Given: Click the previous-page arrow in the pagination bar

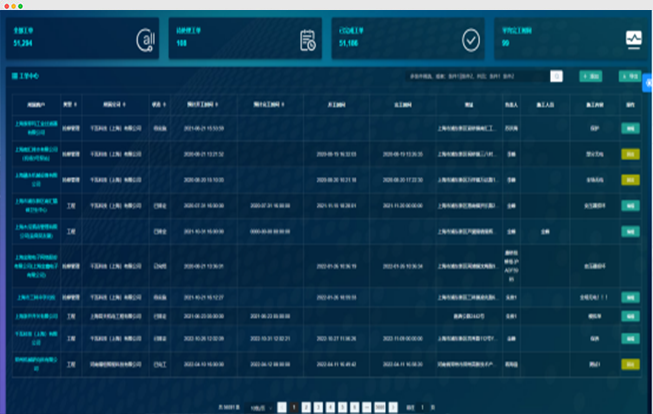Looking at the screenshot, I should (283, 406).
